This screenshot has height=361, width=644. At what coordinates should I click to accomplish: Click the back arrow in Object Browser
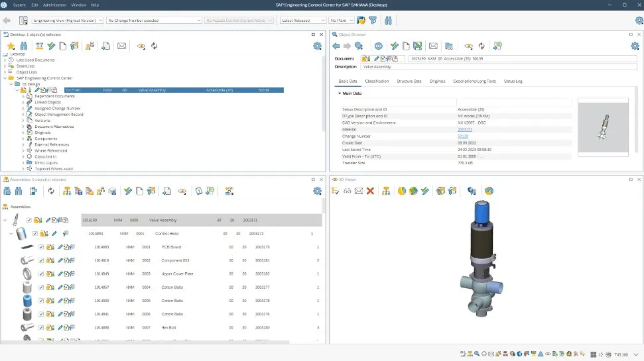(336, 46)
